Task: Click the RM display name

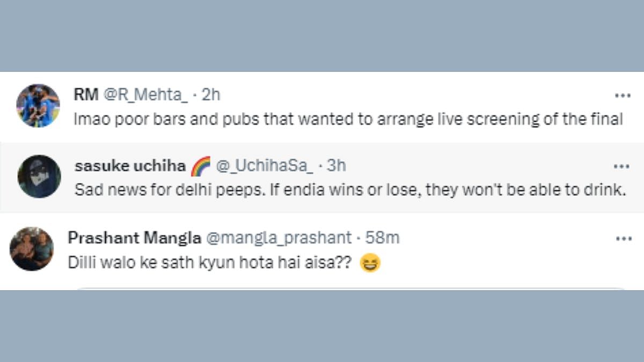Action: [86, 95]
